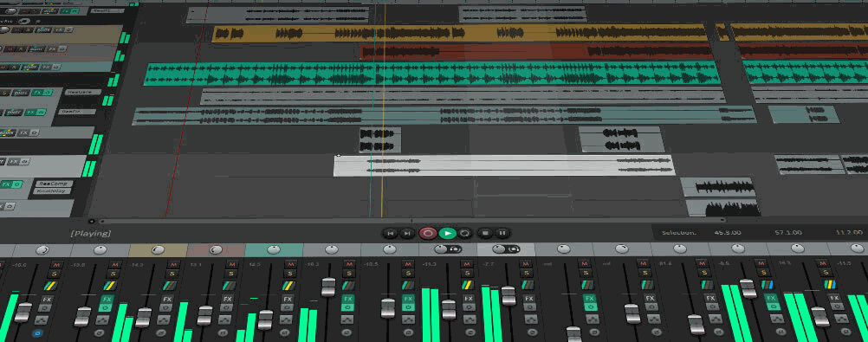This screenshot has height=342, width=868.
Task: Open the green FX button on the -8.5 strip
Action: (x=771, y=299)
